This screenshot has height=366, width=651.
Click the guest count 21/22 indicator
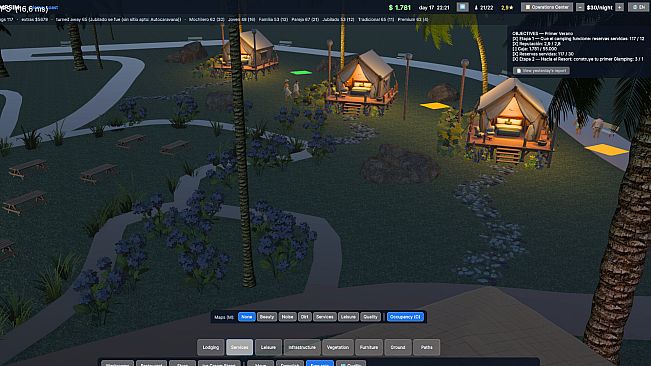[x=484, y=7]
